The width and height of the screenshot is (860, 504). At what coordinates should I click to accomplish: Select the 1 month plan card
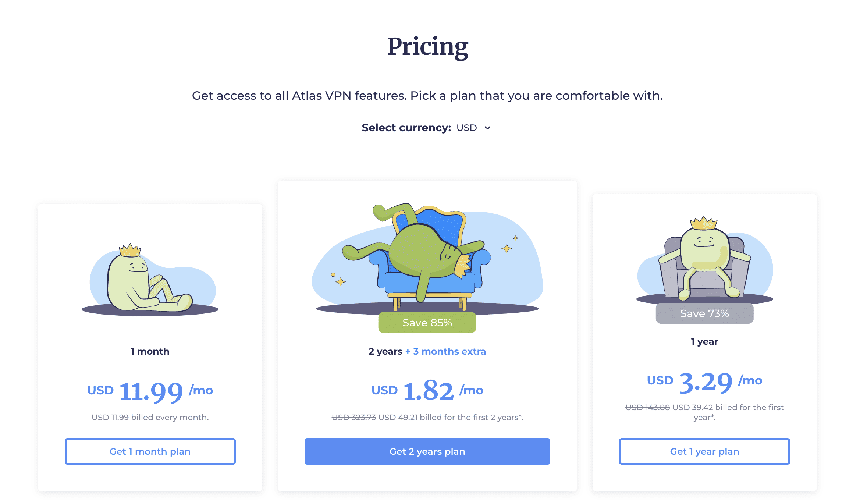150,346
